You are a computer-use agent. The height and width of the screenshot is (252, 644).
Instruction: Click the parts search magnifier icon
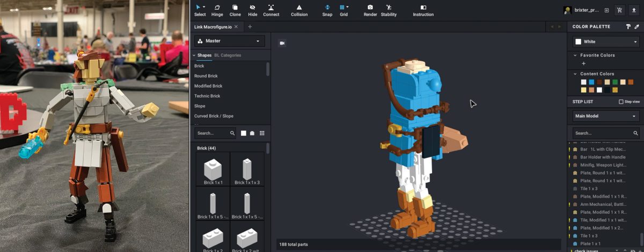coord(232,133)
